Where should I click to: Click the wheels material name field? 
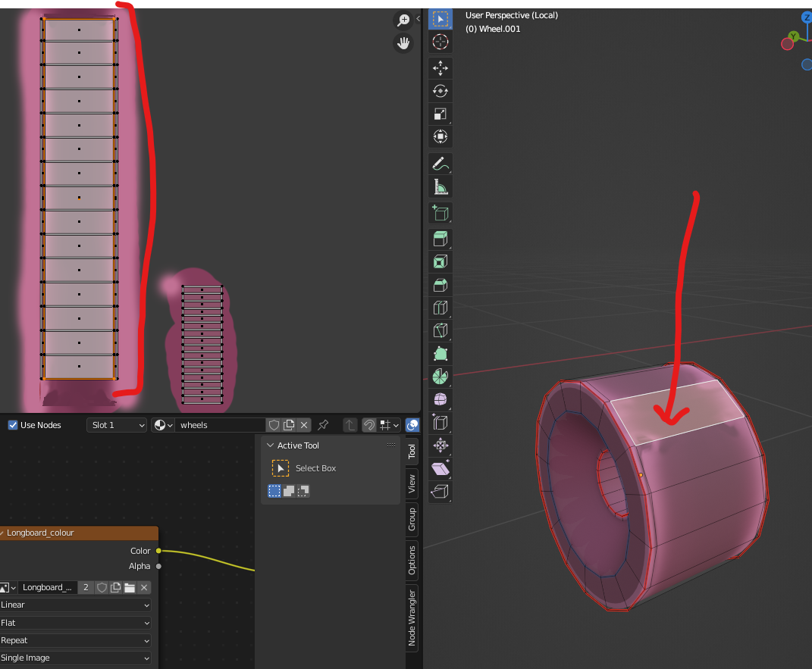pos(220,425)
